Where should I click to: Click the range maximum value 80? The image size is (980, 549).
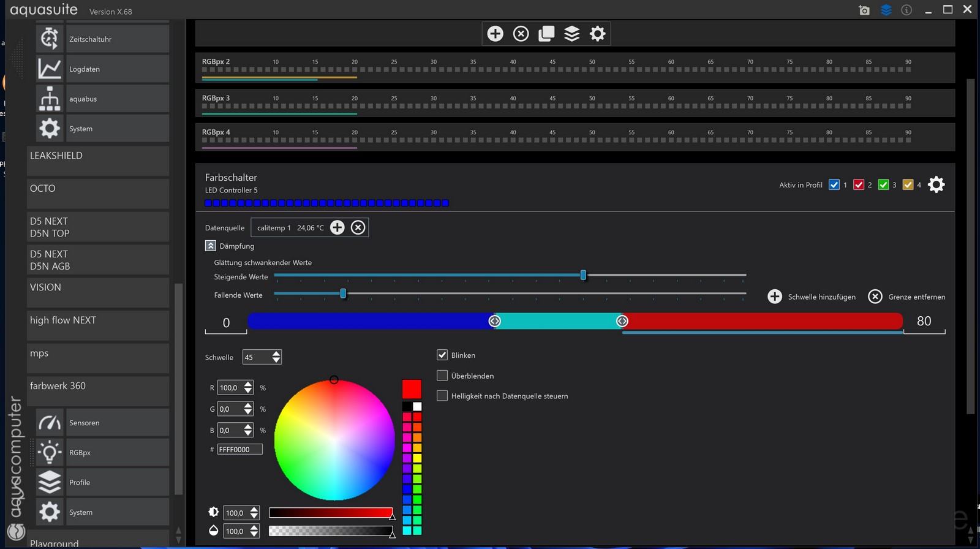point(924,321)
